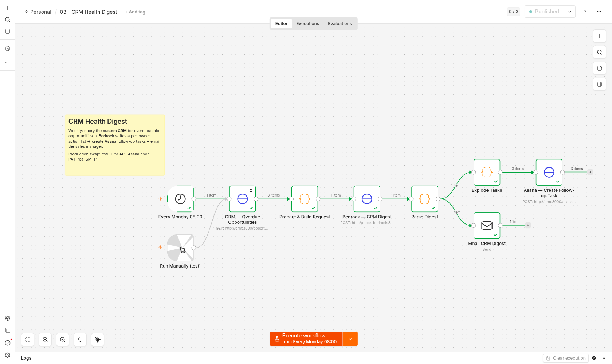Click the + Add tag link

coord(135,12)
